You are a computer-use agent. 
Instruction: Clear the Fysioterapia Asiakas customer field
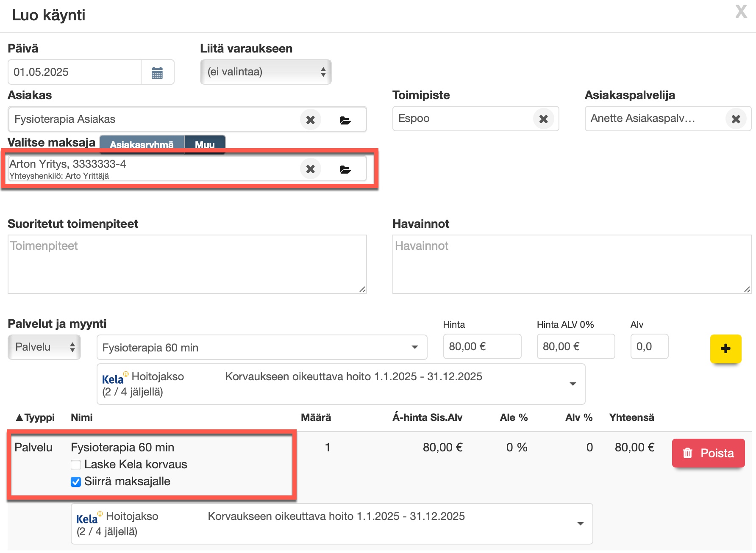[310, 120]
